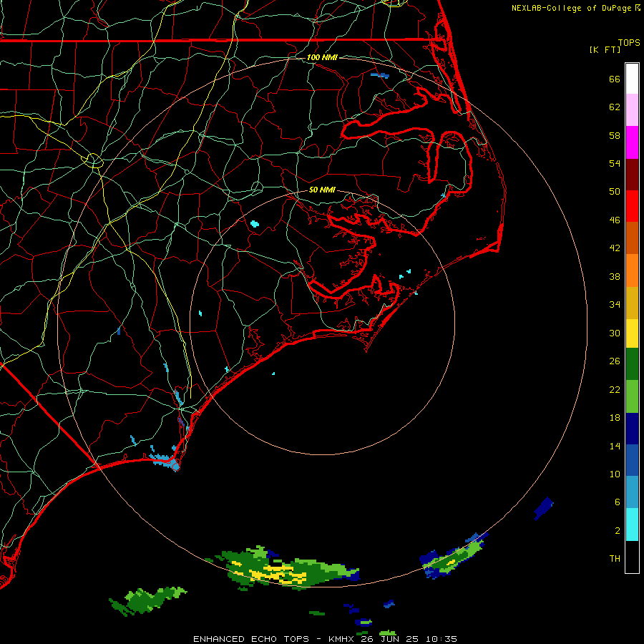
Task: Click the gold 34-38 kft swatch
Action: (x=632, y=303)
